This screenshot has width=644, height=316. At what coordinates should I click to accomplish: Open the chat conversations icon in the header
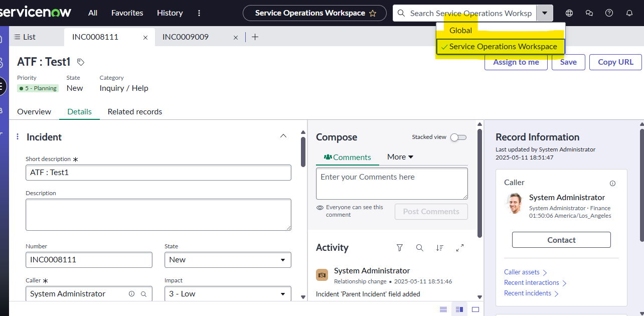[589, 13]
